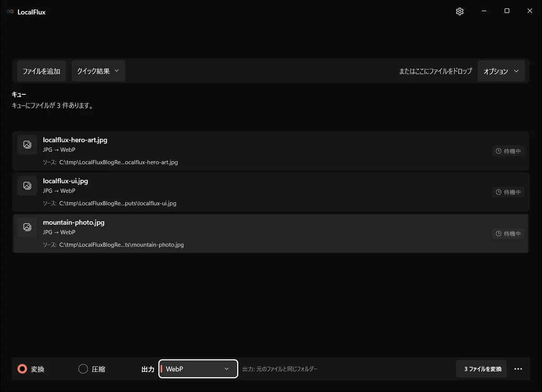This screenshot has height=392, width=542.
Task: Select the localflux-hero-art.jpg file name
Action: 75,140
